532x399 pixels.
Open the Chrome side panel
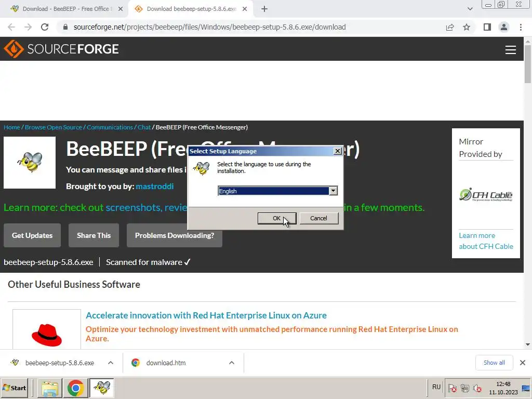[x=487, y=27]
